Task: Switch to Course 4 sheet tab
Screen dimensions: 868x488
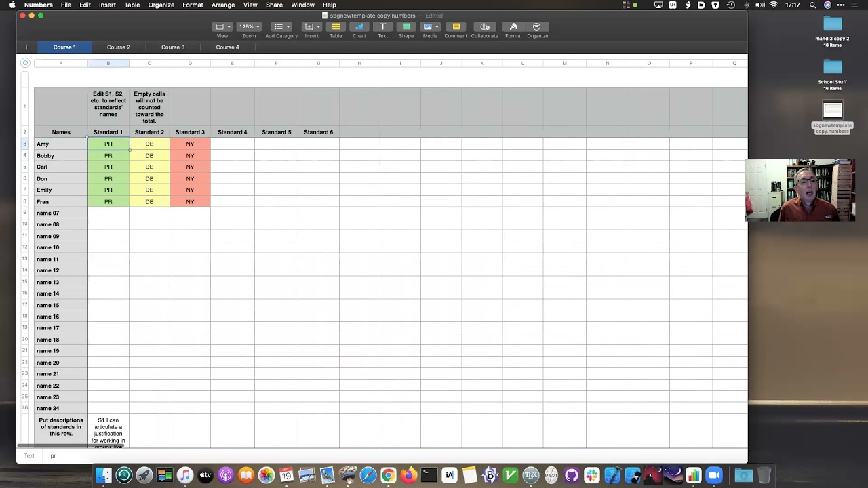Action: (x=227, y=47)
